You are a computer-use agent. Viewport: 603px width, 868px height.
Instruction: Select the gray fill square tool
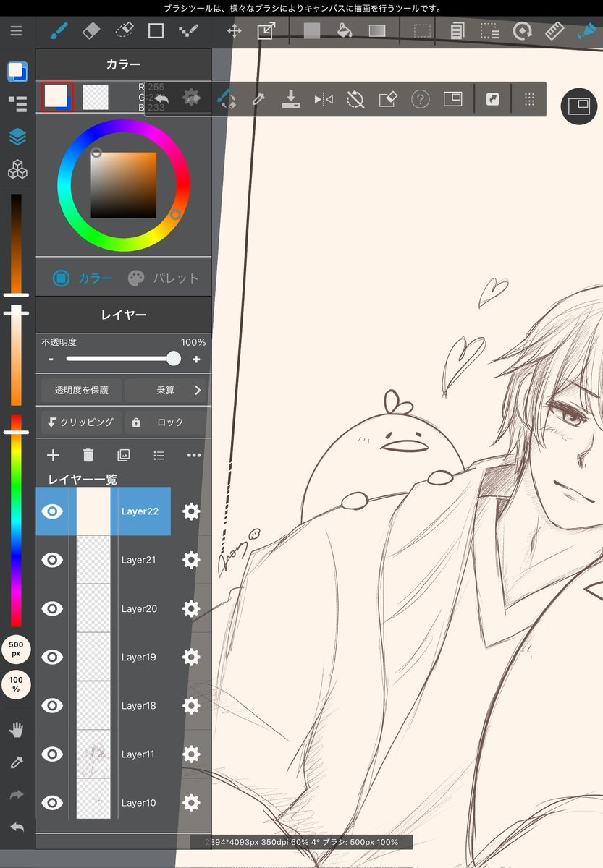click(312, 31)
